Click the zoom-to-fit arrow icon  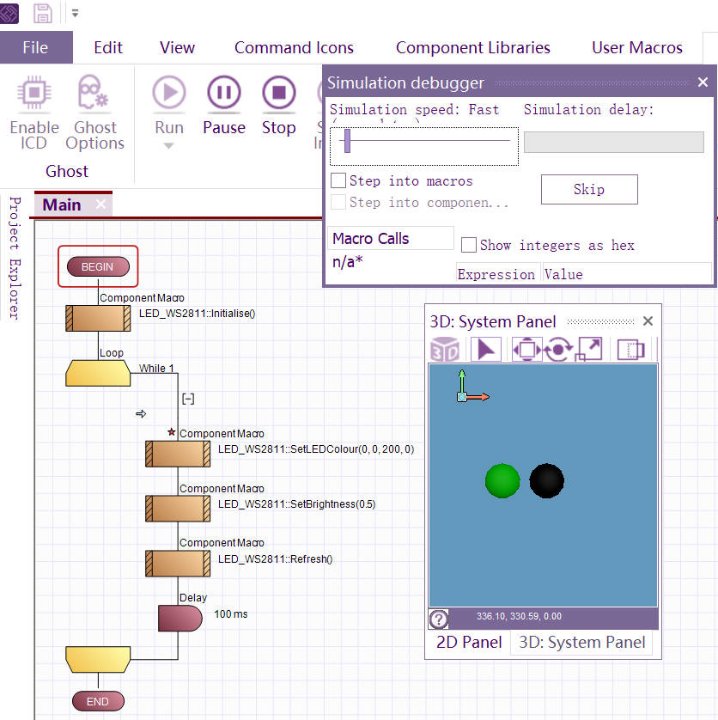coord(590,349)
